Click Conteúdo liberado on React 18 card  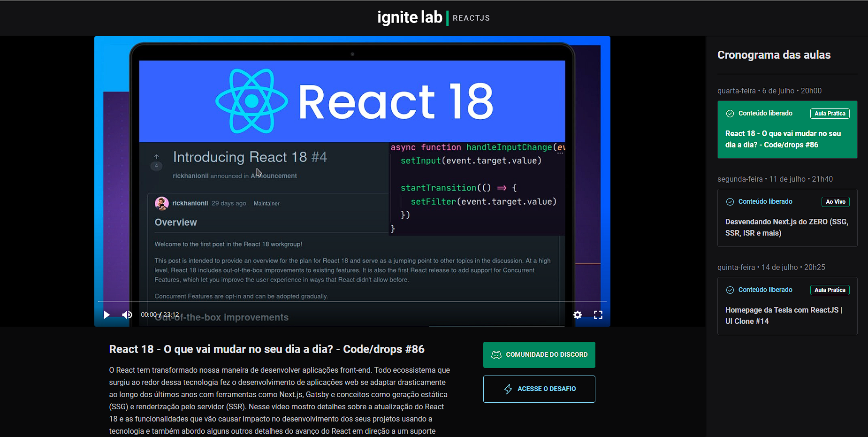click(x=765, y=114)
